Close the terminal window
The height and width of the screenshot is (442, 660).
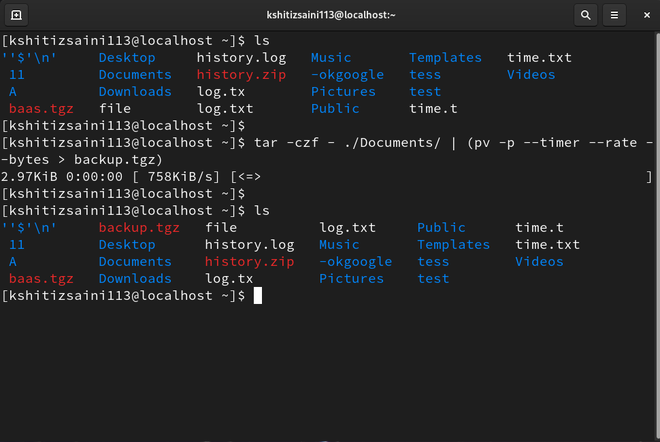643,15
